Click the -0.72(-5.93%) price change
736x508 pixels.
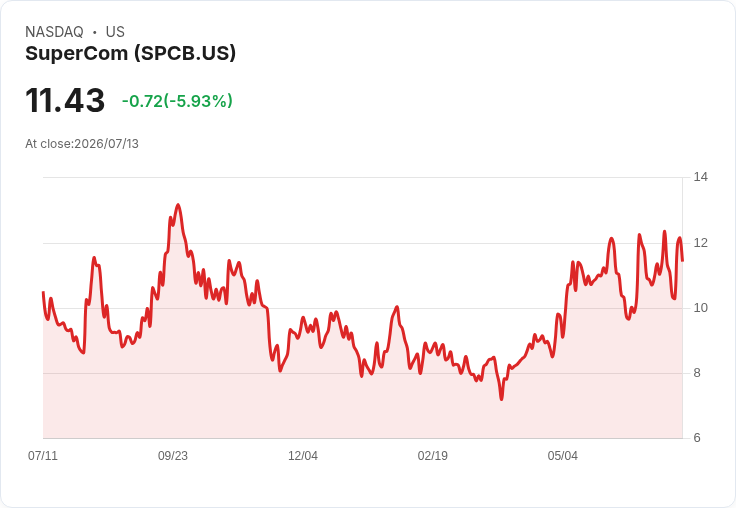point(177,101)
